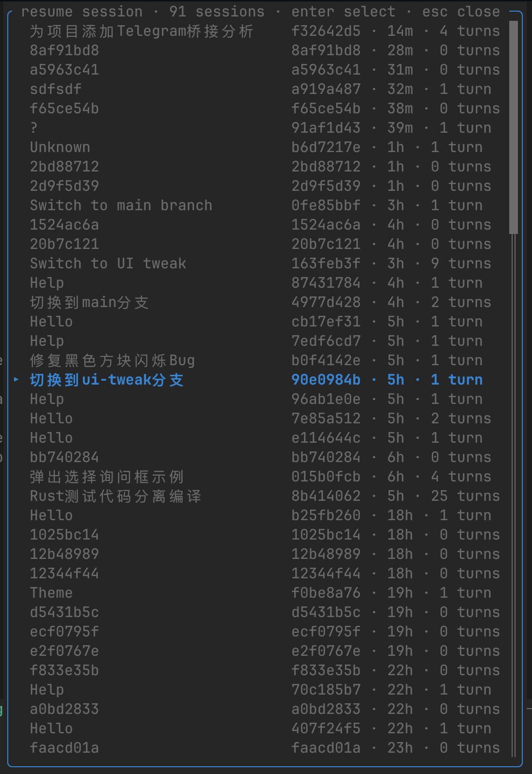532x774 pixels.
Task: Select session e2f0767e from 19h ago
Action: pyautogui.click(x=265, y=651)
